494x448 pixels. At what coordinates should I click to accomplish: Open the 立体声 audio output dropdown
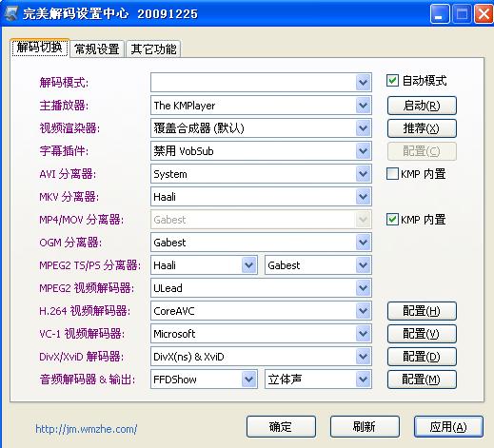pos(318,380)
